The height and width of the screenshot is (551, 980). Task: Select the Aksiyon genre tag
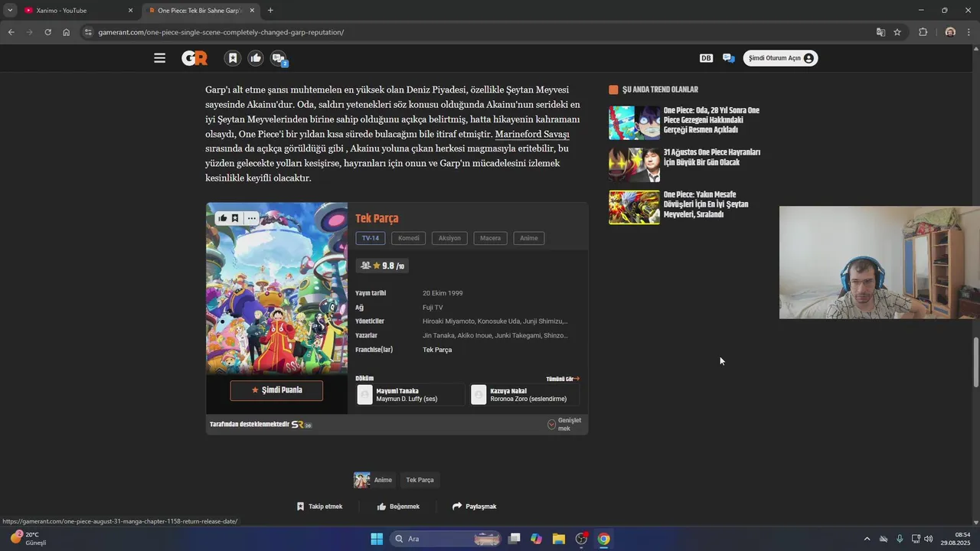[x=449, y=238]
